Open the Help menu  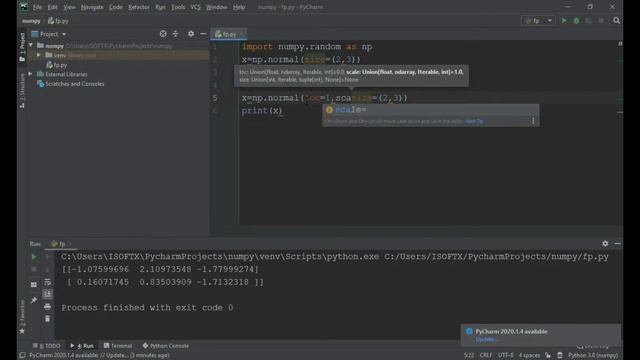pos(239,7)
